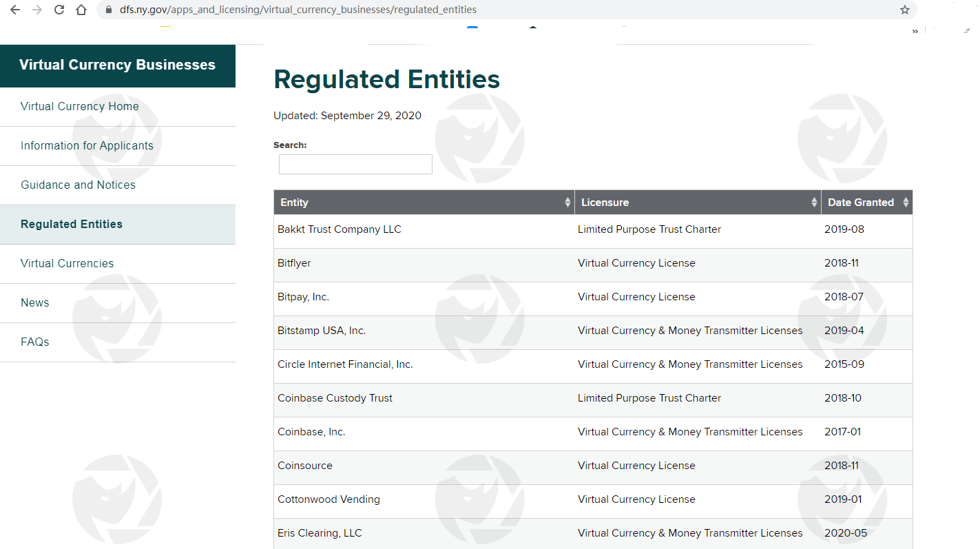980x549 pixels.
Task: Click the browser back arrow
Action: 15,10
